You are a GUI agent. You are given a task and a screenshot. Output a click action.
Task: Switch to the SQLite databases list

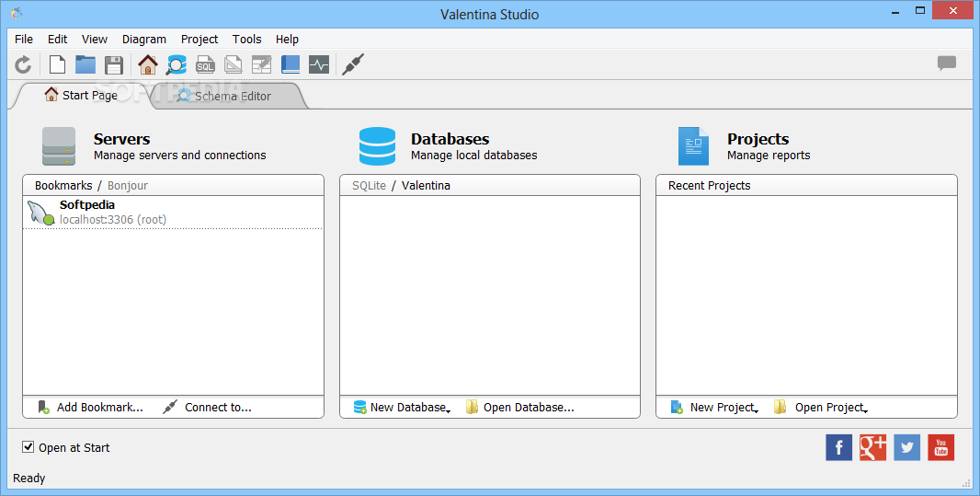[369, 186]
